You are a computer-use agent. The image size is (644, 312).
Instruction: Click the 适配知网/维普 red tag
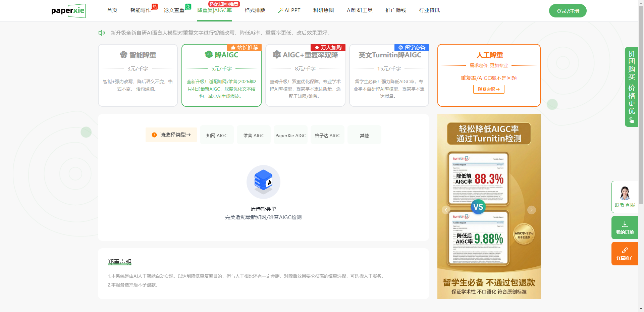224,4
